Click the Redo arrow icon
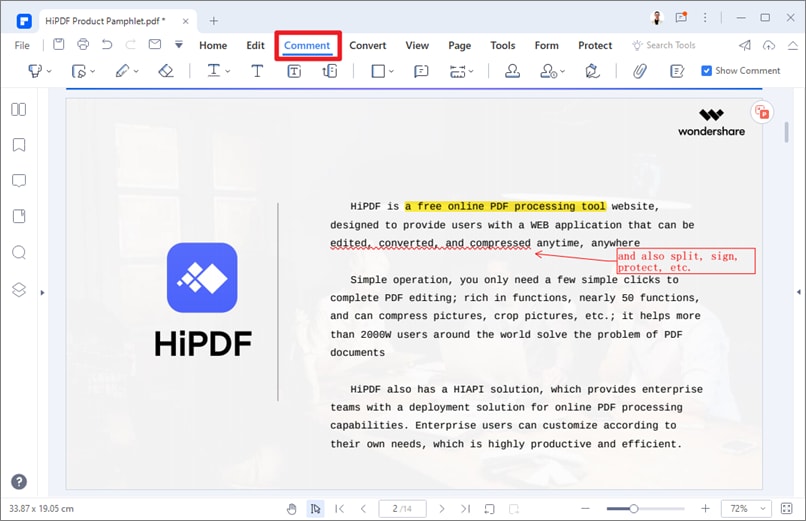 [x=131, y=45]
